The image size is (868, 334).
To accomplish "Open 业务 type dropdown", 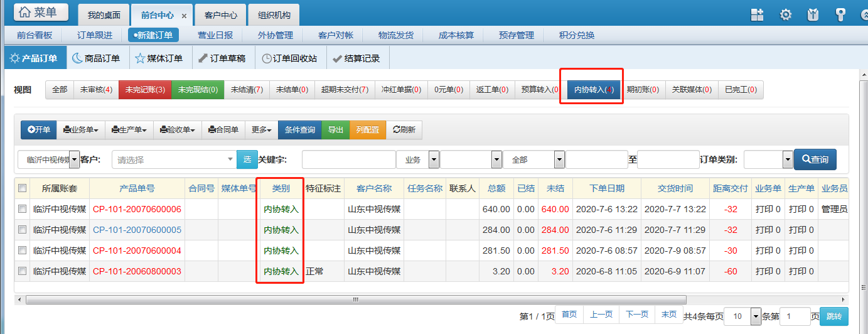I will [x=417, y=160].
